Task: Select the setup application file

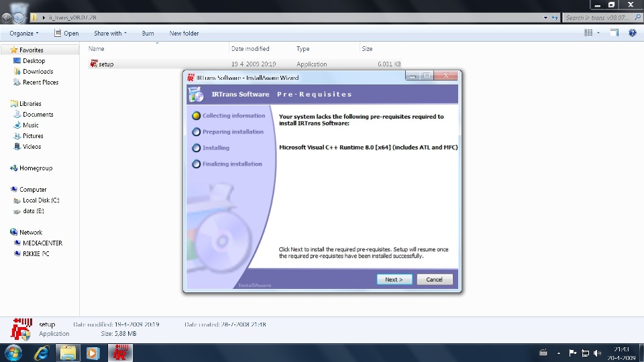Action: click(106, 64)
